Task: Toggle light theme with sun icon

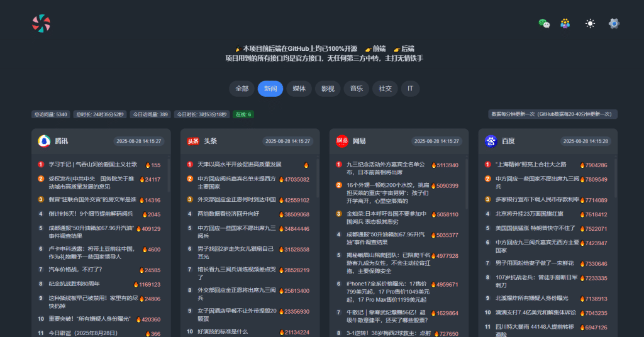Action: click(x=590, y=23)
